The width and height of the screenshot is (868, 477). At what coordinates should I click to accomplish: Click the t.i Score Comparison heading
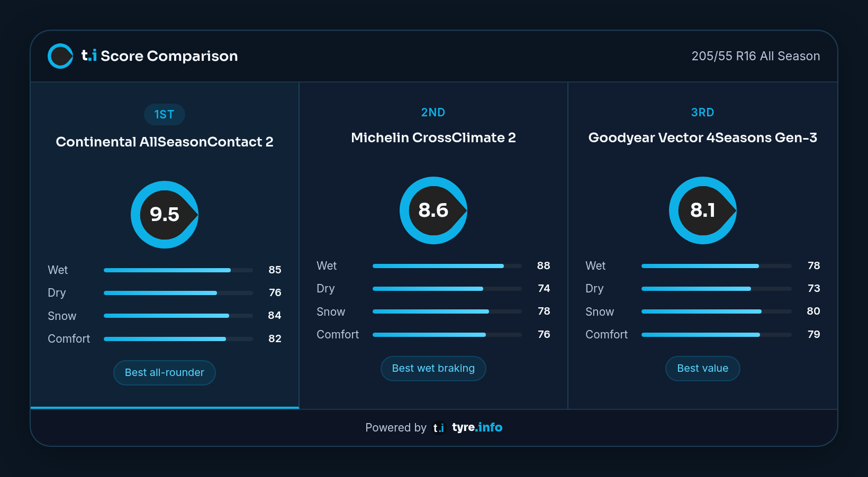pyautogui.click(x=159, y=56)
